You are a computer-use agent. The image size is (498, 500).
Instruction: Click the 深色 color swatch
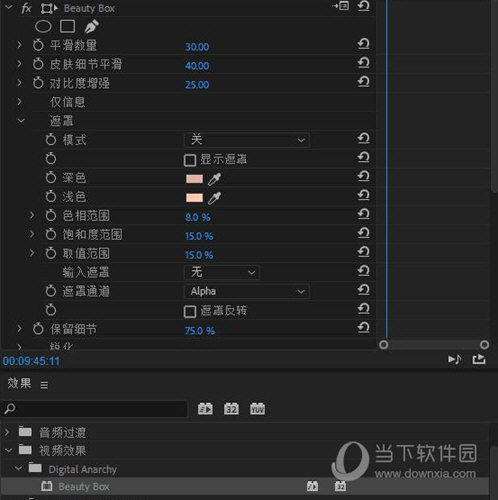point(194,179)
